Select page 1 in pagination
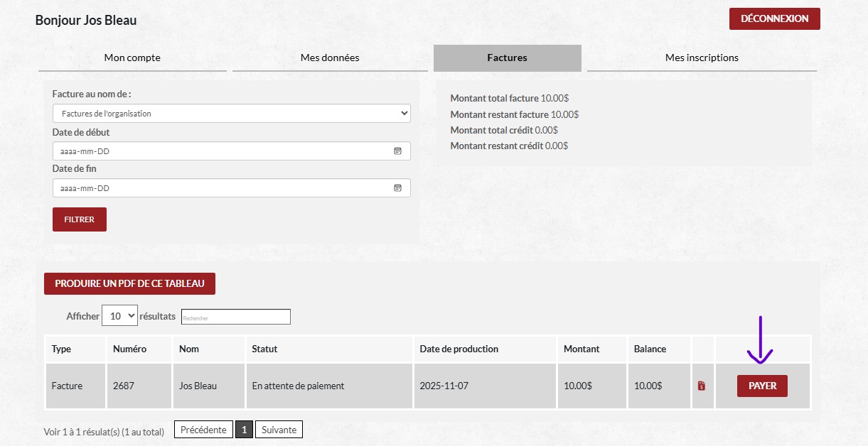 [244, 430]
